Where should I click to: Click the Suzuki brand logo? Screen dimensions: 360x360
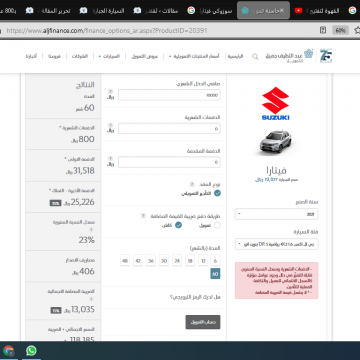click(x=275, y=103)
